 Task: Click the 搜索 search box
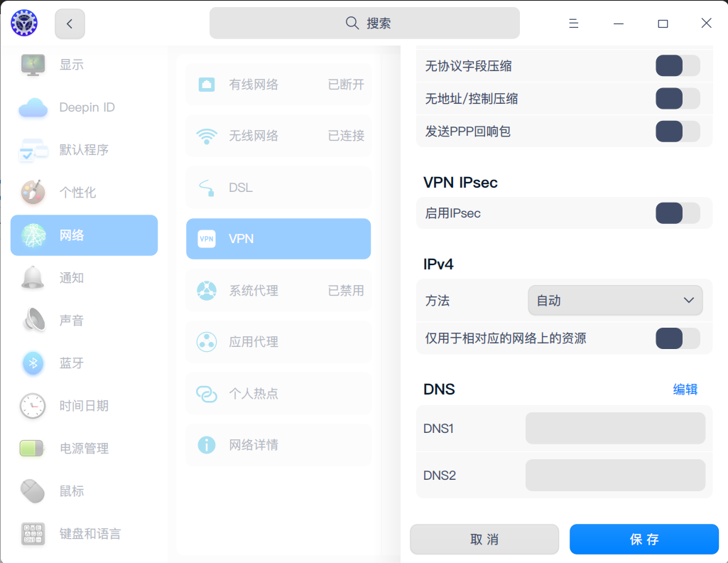pyautogui.click(x=364, y=23)
